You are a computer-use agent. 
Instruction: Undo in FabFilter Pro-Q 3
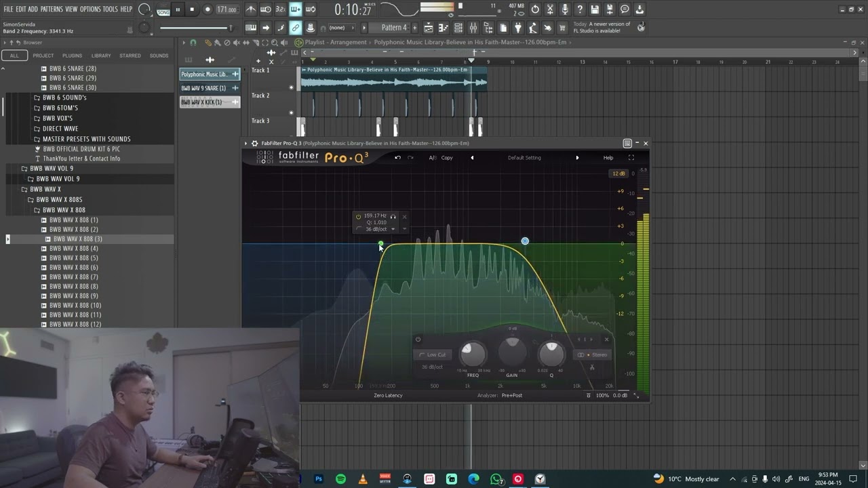(x=397, y=158)
